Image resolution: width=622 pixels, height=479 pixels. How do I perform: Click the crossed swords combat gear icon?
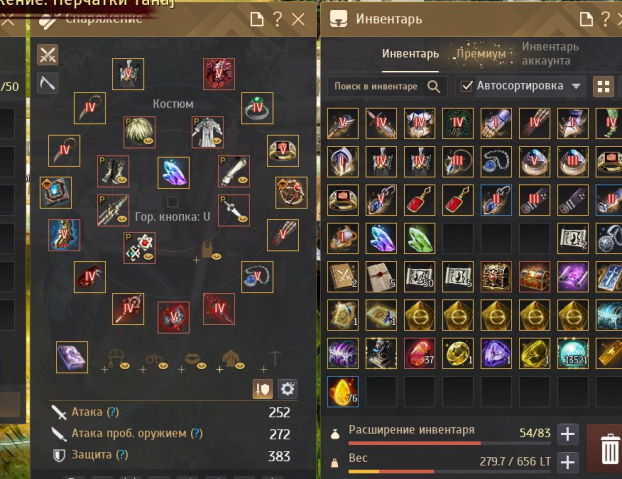click(x=48, y=54)
